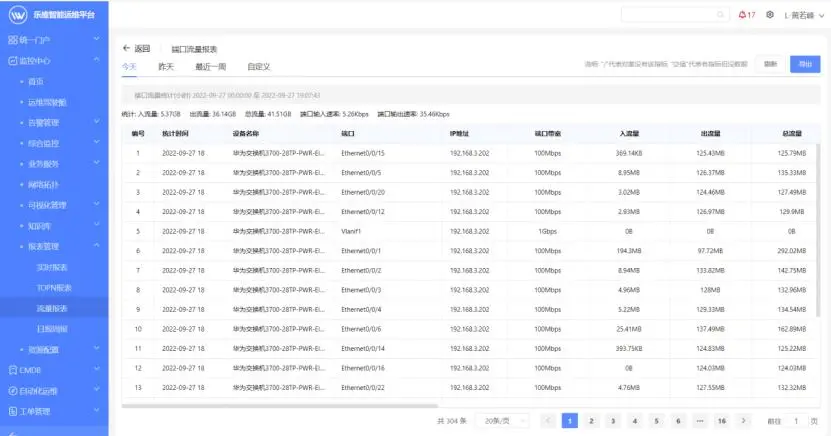831x436 pixels.
Task: Click the 刷新 refresh button
Action: 770,64
